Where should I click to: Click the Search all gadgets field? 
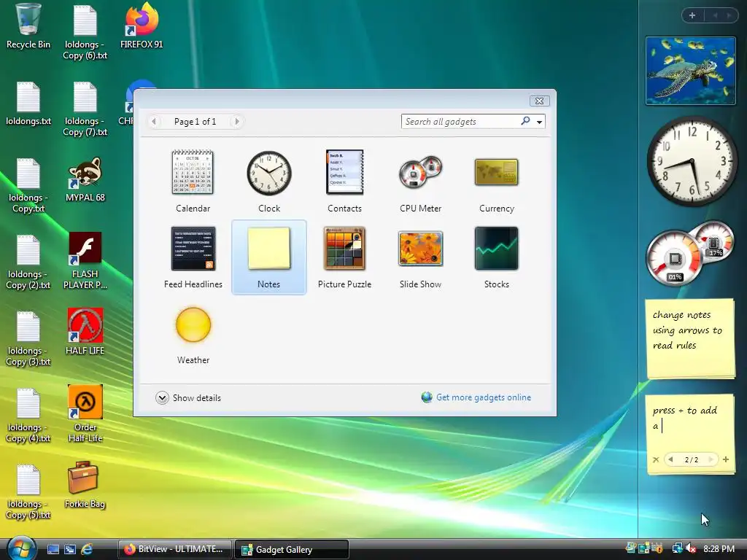tap(460, 122)
